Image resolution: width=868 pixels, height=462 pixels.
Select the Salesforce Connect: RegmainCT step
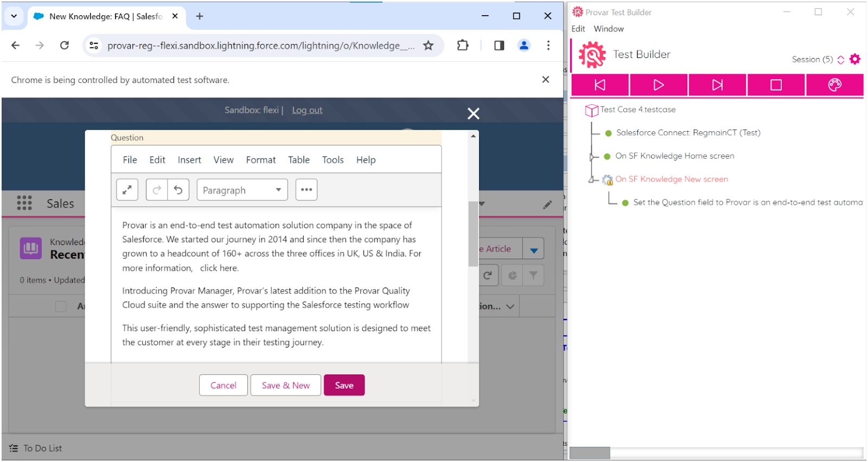[x=688, y=133]
